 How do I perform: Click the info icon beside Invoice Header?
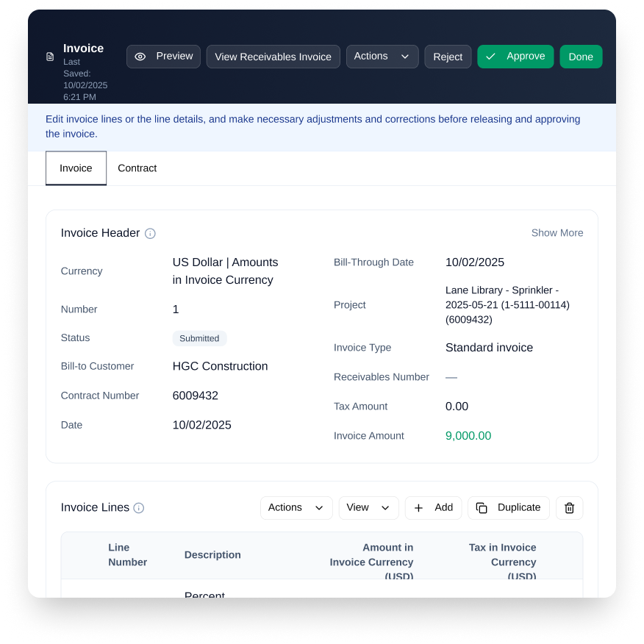click(150, 234)
